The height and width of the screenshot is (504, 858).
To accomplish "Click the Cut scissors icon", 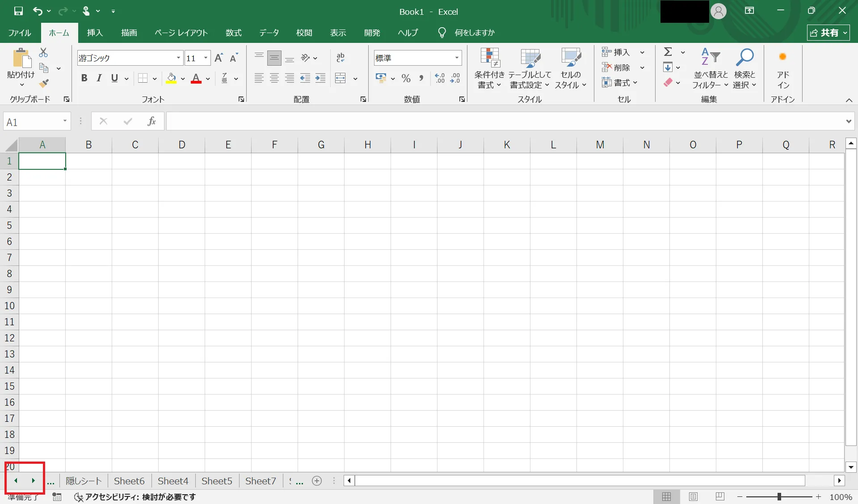I will coord(43,53).
